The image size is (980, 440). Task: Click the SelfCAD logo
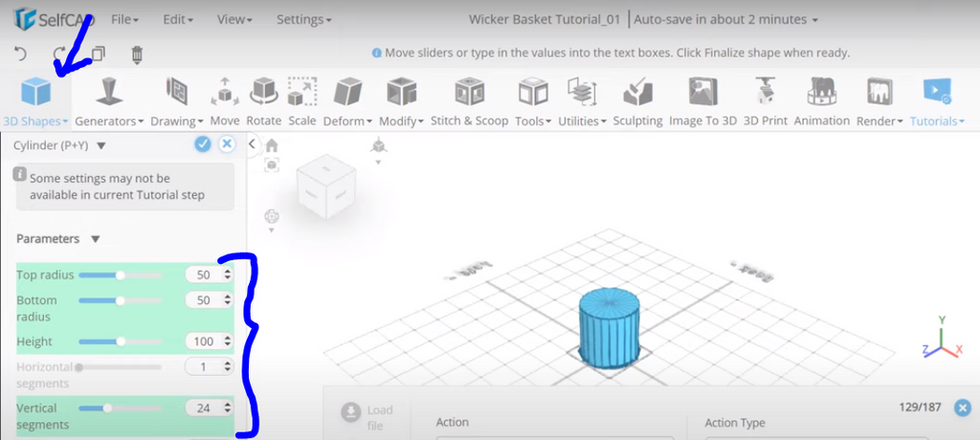54,19
